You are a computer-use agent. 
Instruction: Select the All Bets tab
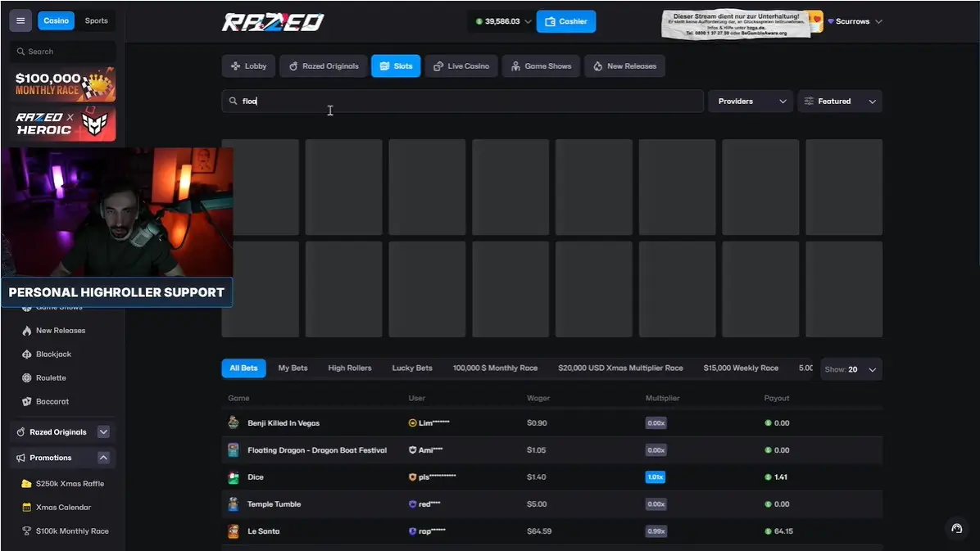243,368
